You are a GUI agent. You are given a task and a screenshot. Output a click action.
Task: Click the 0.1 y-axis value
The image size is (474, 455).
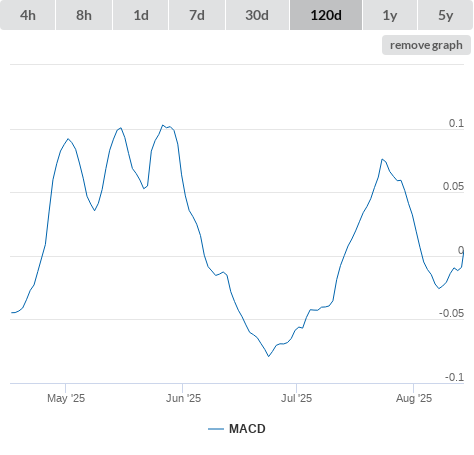coord(456,123)
